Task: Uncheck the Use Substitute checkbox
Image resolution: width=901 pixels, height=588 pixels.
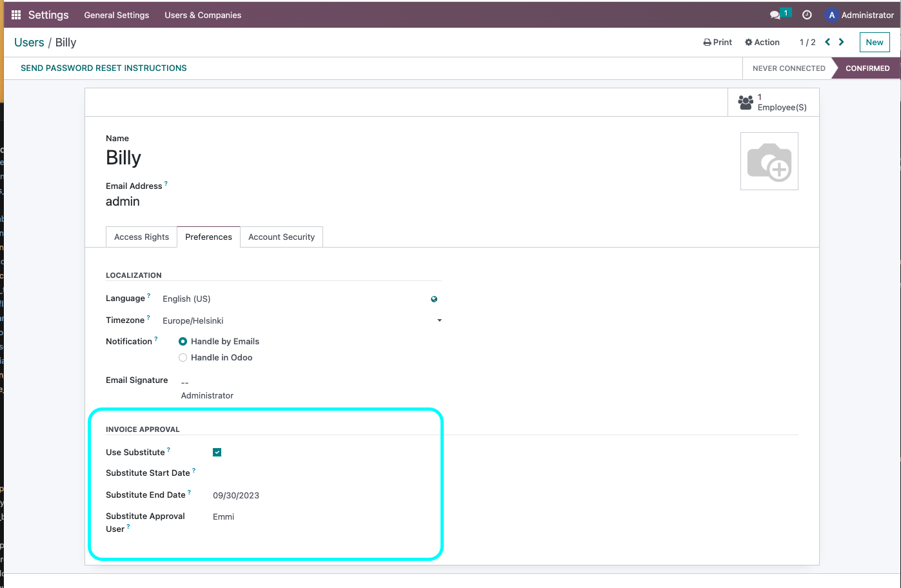Action: [x=217, y=452]
